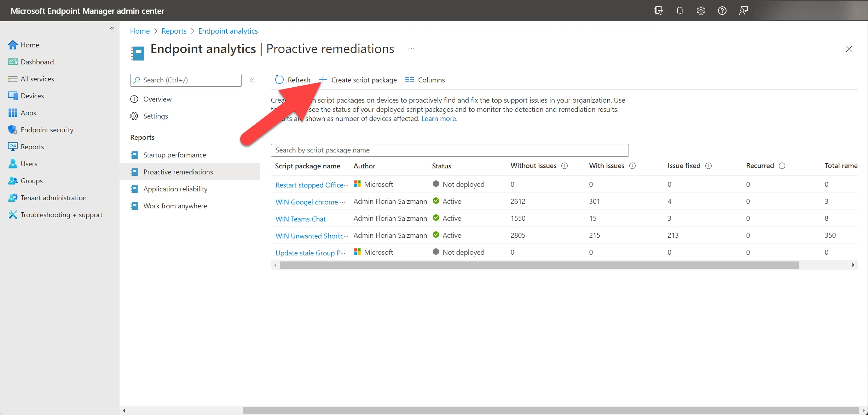The image size is (868, 415).
Task: Click the Tenant administration icon
Action: tap(13, 198)
